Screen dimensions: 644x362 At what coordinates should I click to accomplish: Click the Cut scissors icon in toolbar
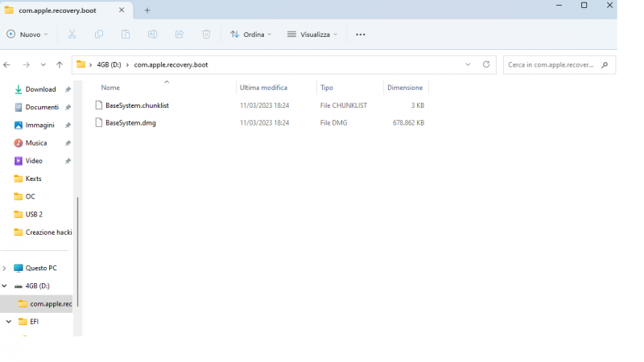tap(72, 35)
